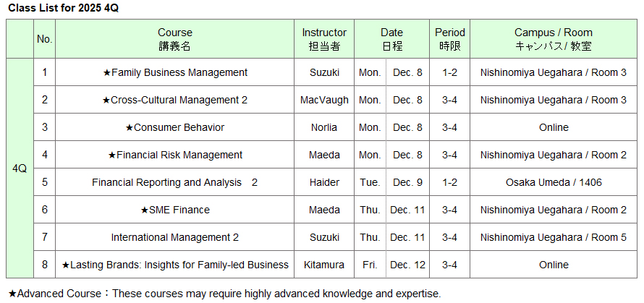Click the Class List for 2025 4Q heading
The image size is (644, 303).
pos(56,7)
